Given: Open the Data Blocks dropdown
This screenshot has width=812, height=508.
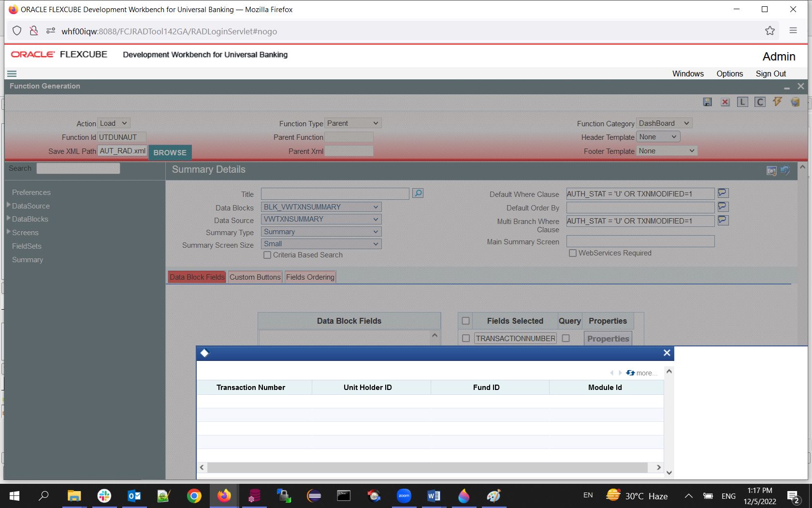Looking at the screenshot, I should [321, 207].
